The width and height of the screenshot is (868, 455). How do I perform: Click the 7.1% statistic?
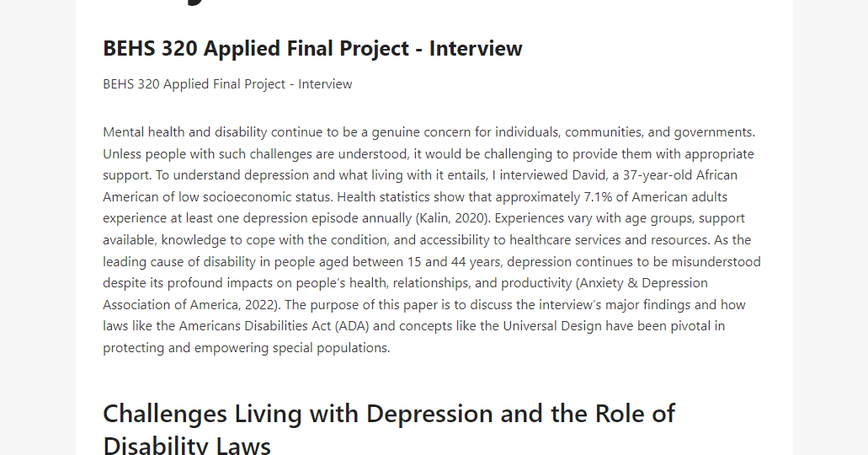[x=598, y=196]
